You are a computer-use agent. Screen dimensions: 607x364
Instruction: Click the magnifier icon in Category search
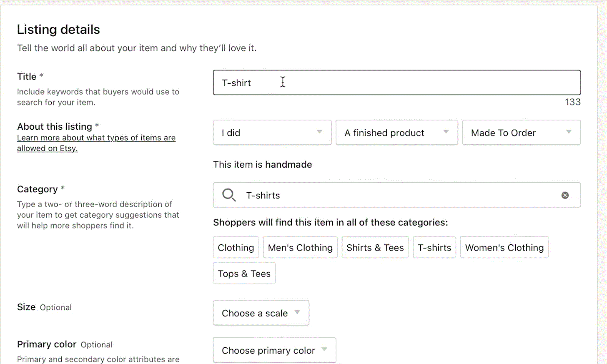[x=229, y=195]
